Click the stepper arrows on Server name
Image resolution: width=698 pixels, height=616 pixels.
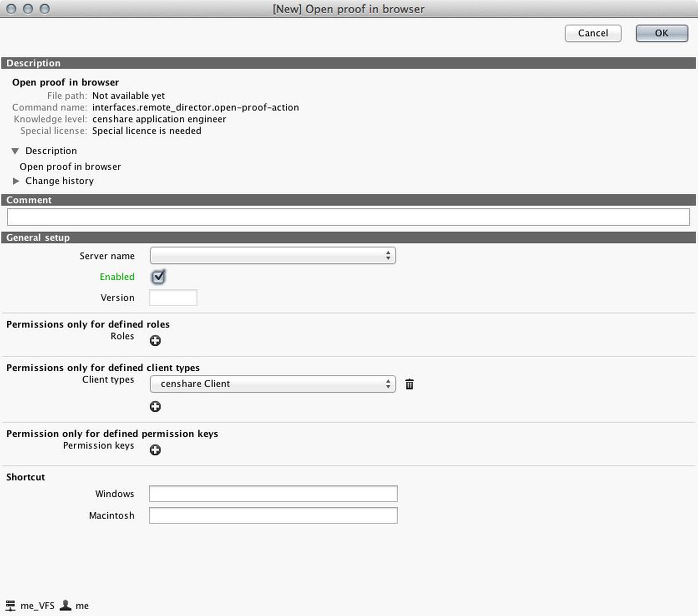click(389, 256)
